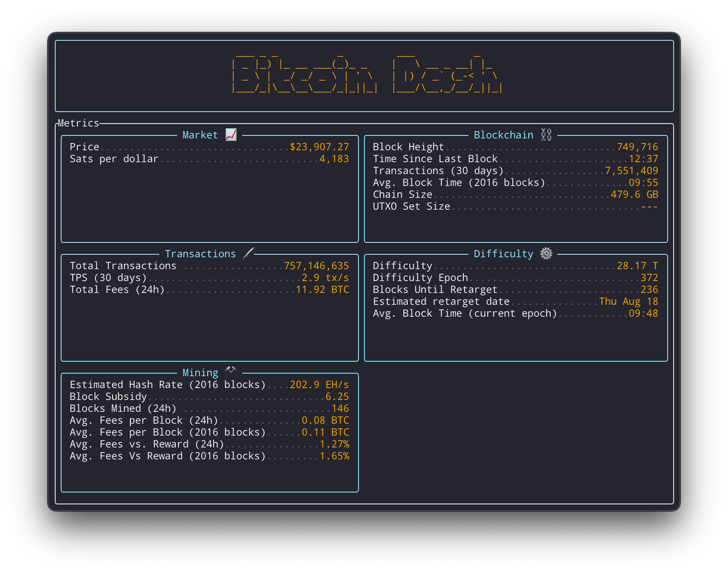This screenshot has width=728, height=574.
Task: Select the Blockchain panel heading
Action: (503, 135)
